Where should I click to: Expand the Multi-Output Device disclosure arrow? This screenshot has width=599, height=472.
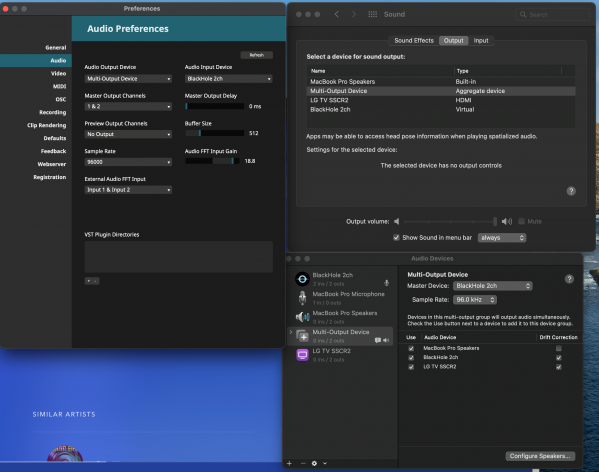pos(291,332)
